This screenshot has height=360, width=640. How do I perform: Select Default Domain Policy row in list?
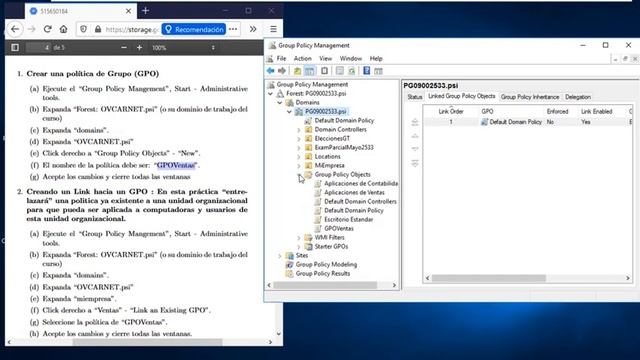(528, 122)
